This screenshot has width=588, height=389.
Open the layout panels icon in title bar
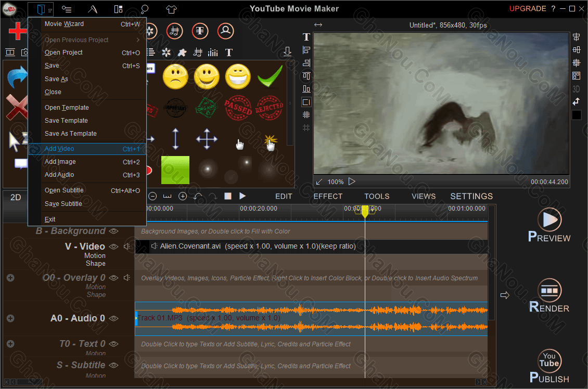tap(118, 9)
